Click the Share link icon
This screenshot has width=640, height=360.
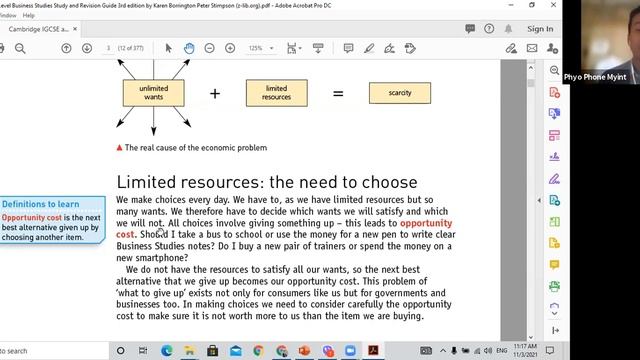tap(511, 49)
